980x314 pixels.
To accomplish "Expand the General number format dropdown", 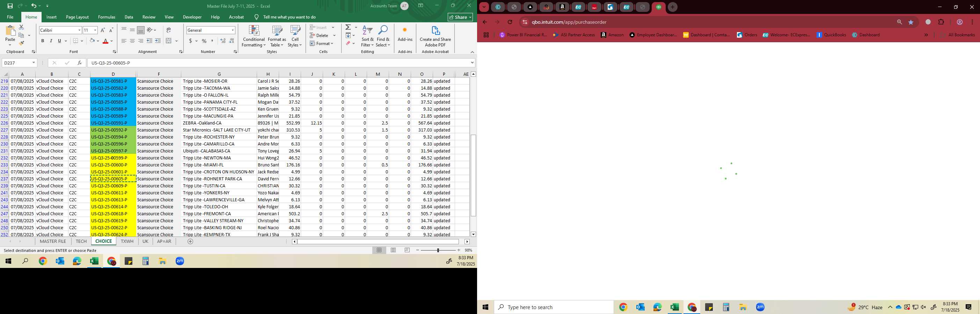I will [233, 30].
